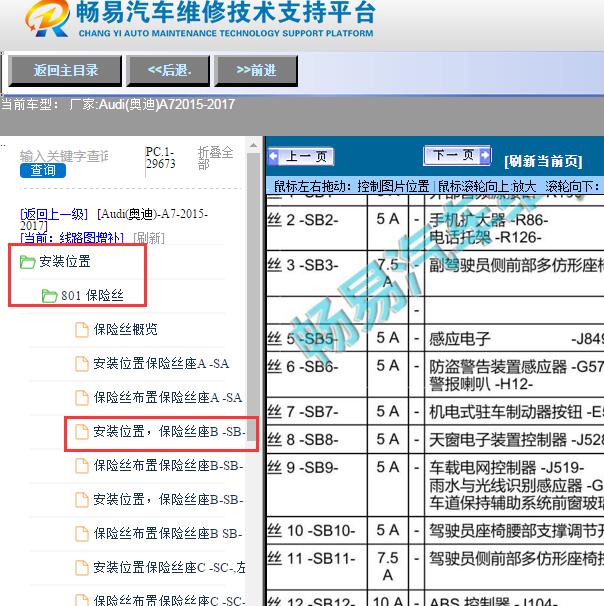
Task: Click left panel vertical scrollbar thumb
Action: click(253, 297)
